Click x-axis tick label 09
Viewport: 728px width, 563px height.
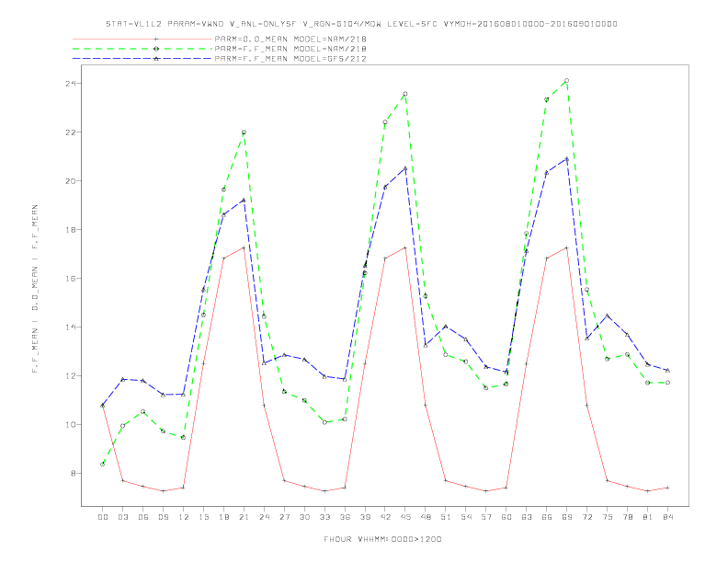(163, 517)
